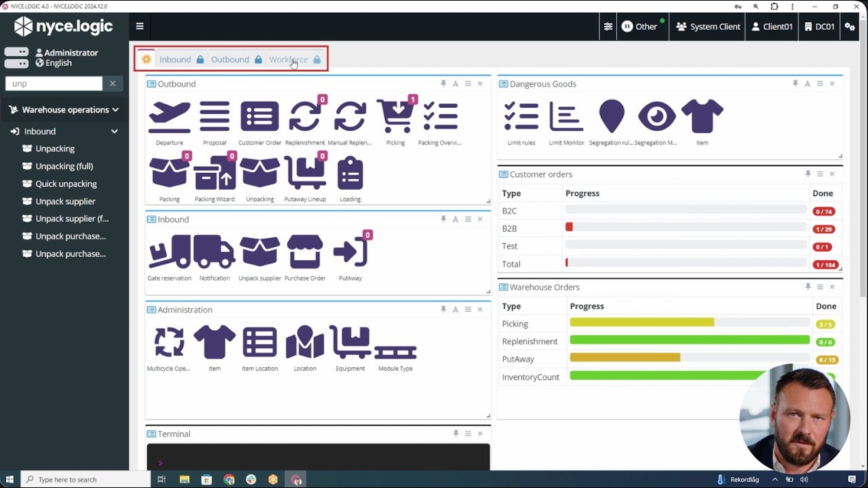This screenshot has width=868, height=488.
Task: Click the sidebar search input
Action: (x=54, y=83)
